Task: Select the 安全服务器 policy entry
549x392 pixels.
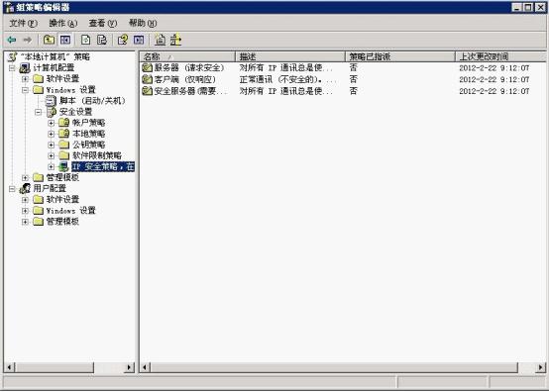Action: [185, 91]
